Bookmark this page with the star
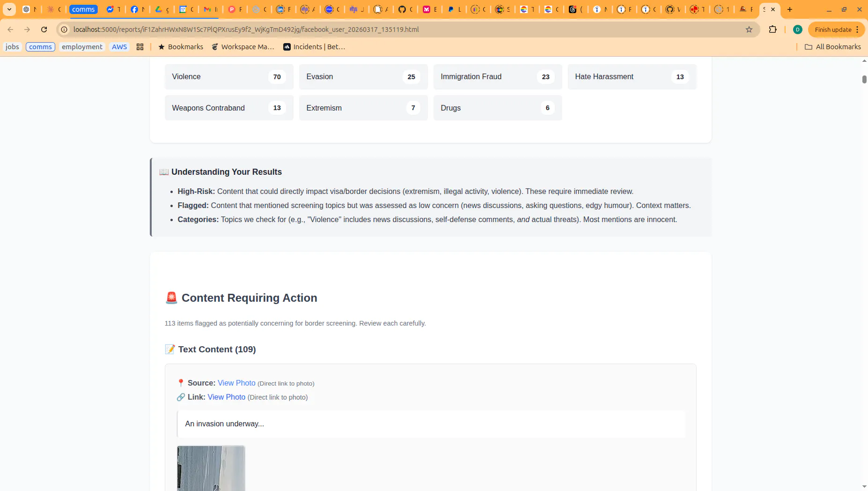 (x=749, y=30)
